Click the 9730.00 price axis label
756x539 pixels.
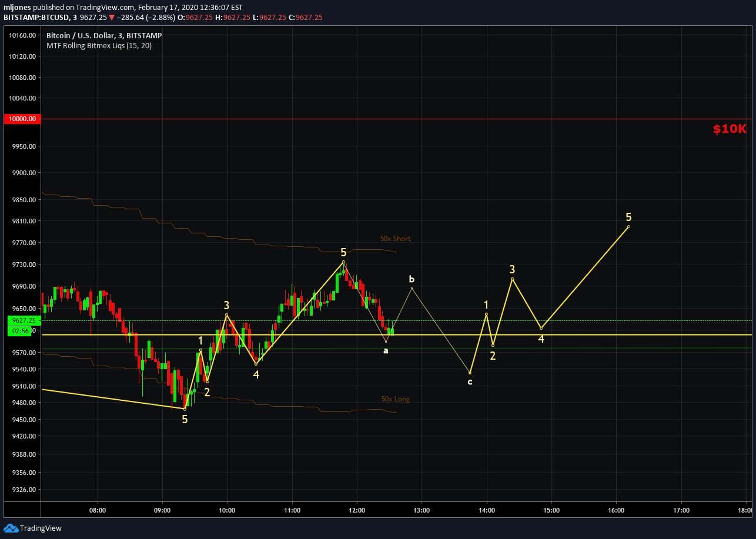click(x=25, y=265)
